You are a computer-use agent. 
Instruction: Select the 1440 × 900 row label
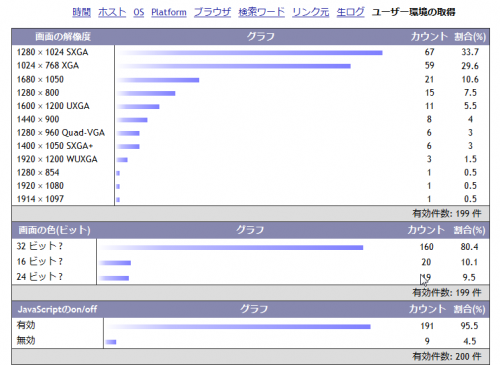(38, 119)
